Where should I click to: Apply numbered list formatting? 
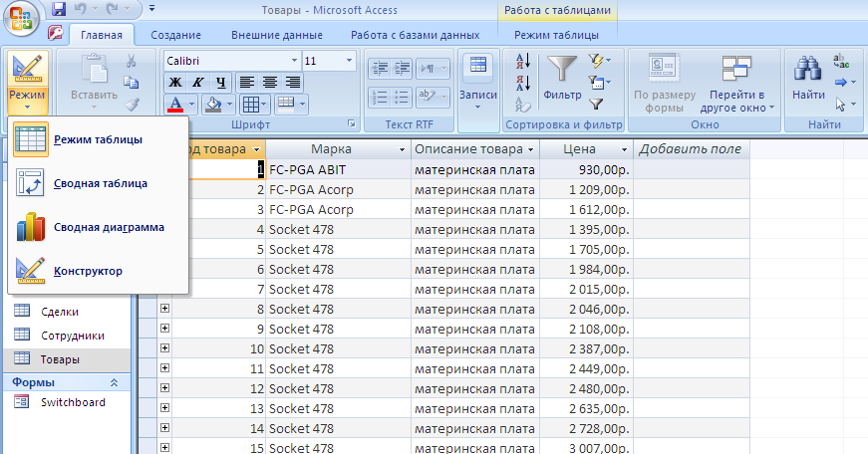(x=380, y=97)
